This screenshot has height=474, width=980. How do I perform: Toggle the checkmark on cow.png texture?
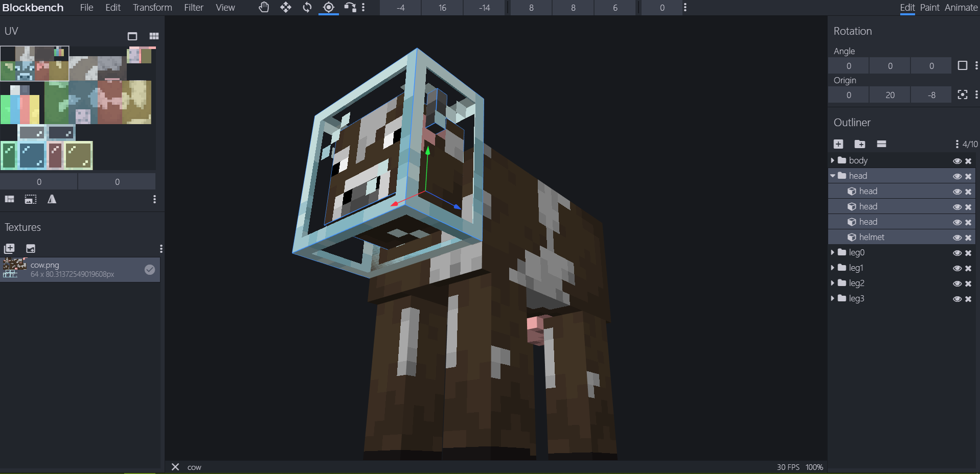[150, 270]
